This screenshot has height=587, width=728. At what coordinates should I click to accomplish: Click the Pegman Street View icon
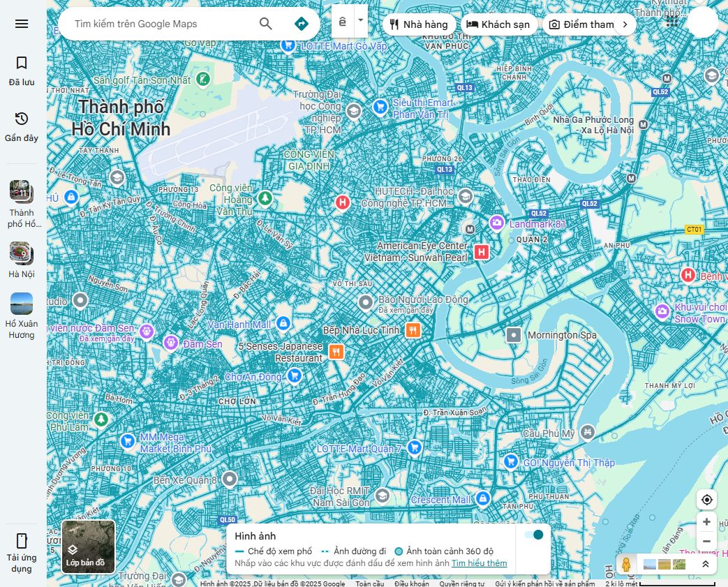(626, 563)
